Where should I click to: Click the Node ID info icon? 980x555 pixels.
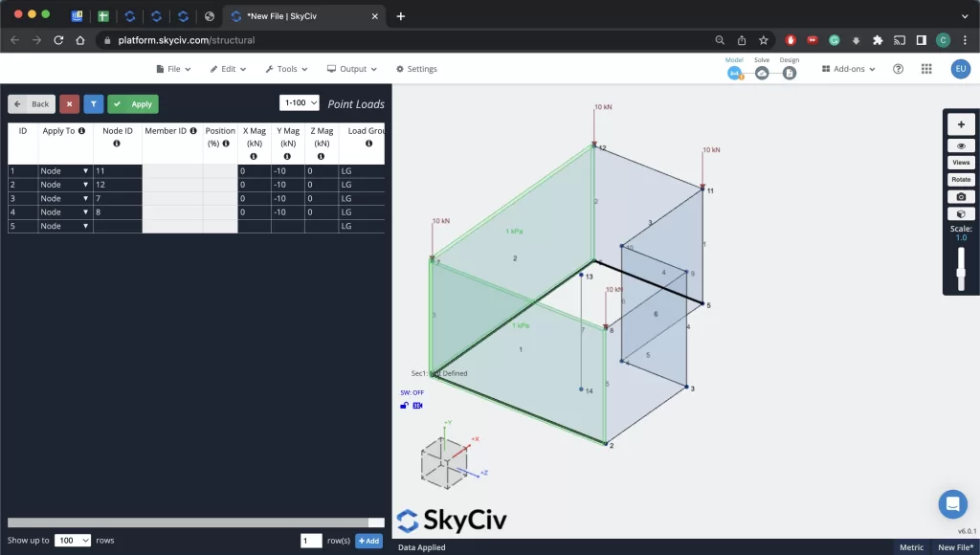[x=117, y=144]
